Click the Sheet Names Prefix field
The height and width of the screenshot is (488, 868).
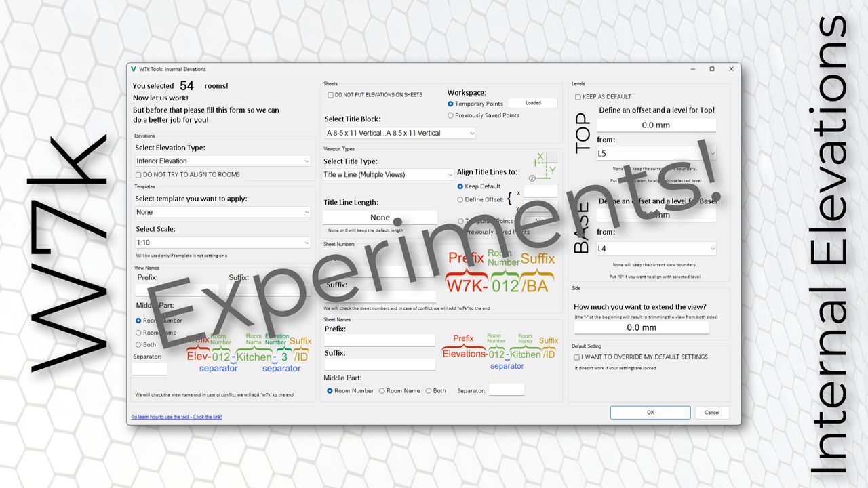[379, 340]
